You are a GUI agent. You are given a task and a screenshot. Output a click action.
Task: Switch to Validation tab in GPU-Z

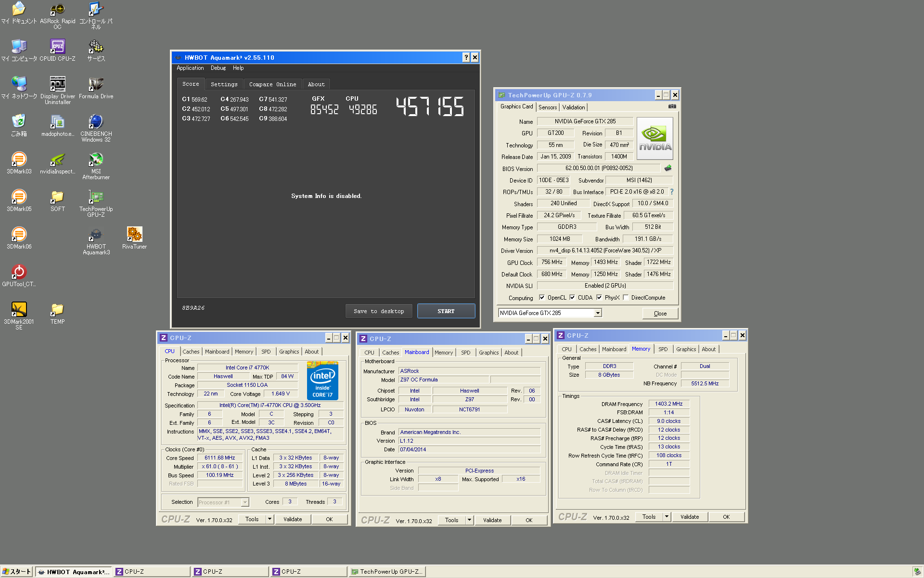[x=574, y=107]
